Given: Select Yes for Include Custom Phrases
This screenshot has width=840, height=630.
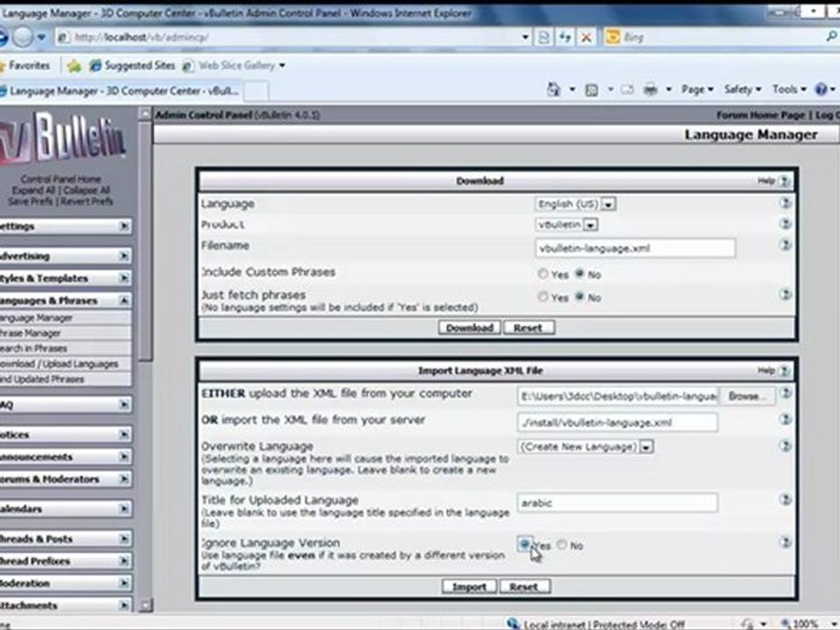Looking at the screenshot, I should pos(542,274).
